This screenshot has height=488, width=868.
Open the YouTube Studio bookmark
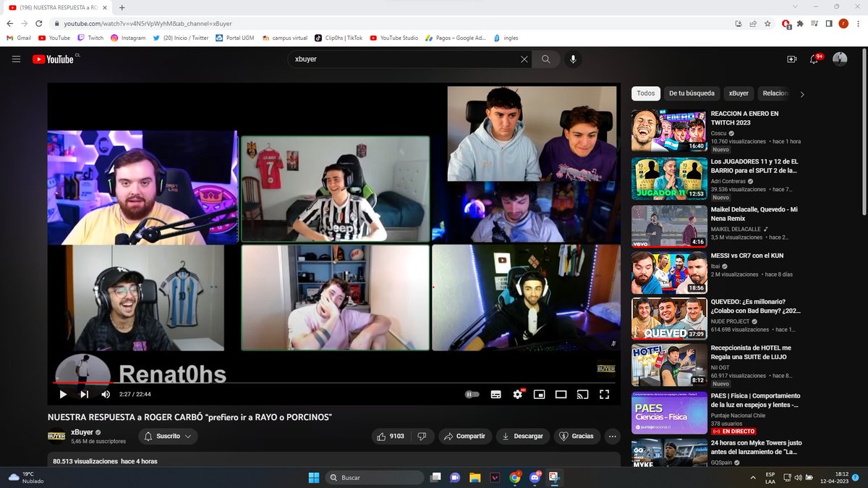click(394, 38)
